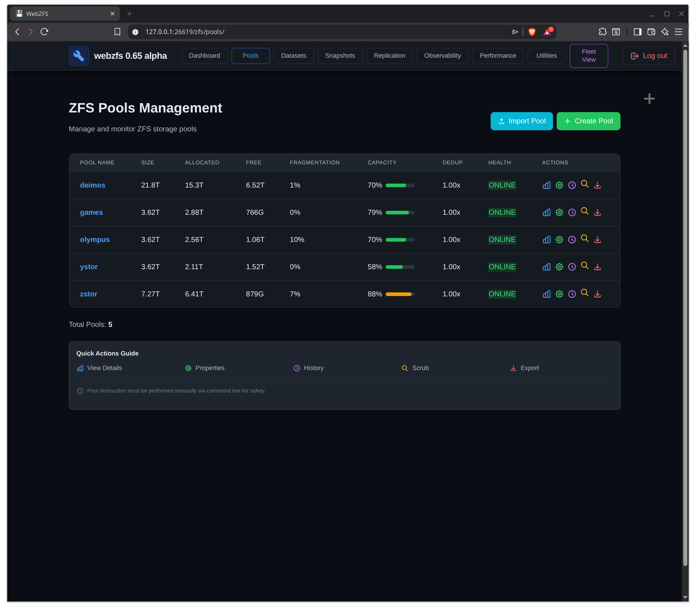696x616 pixels.
Task: Click the bar chart icon next to View Details
Action: tap(80, 368)
